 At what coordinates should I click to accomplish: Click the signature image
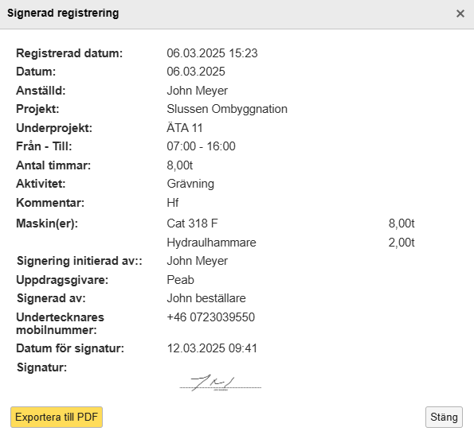pyautogui.click(x=220, y=383)
